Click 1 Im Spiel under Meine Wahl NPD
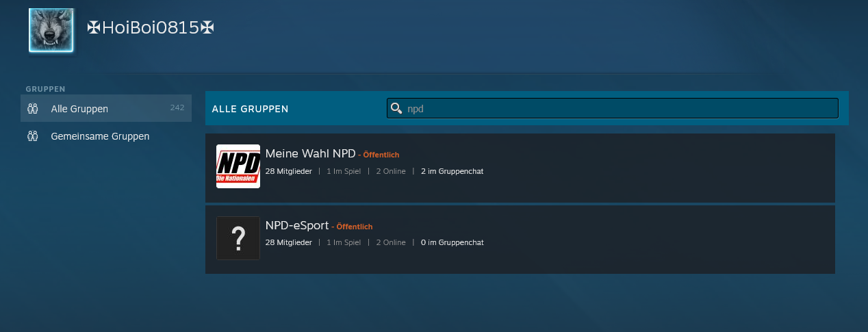868x332 pixels. [344, 171]
